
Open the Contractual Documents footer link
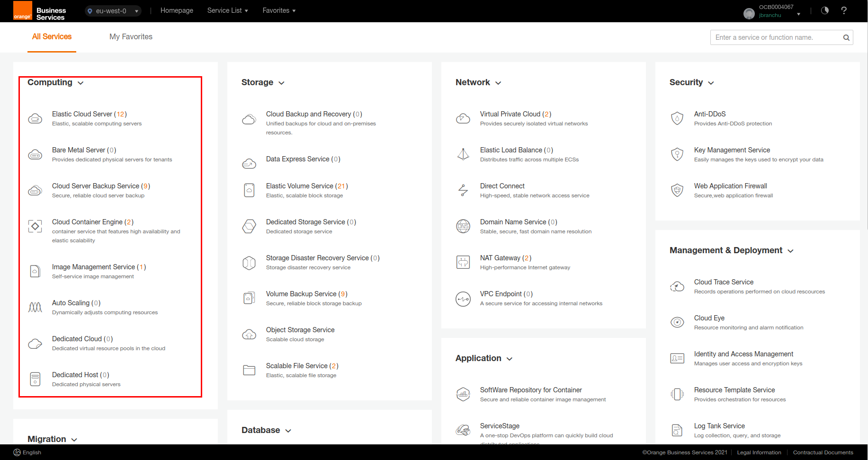click(823, 452)
